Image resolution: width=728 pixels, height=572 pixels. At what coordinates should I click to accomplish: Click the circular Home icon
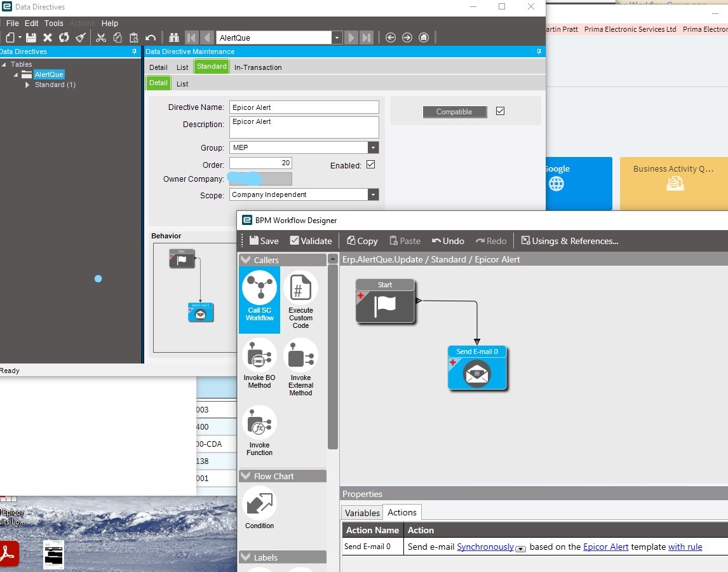click(424, 37)
